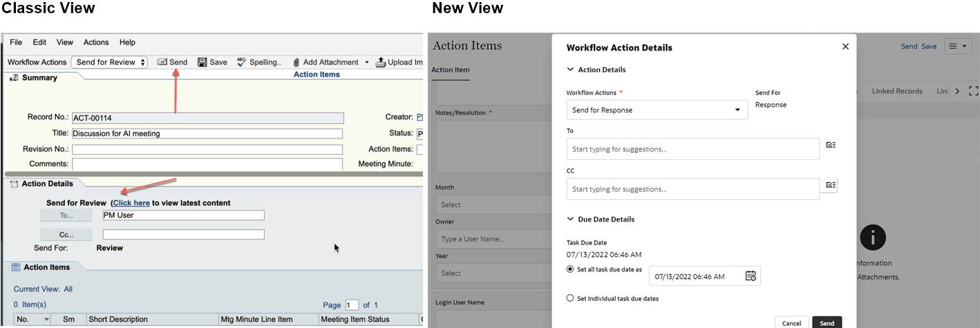The height and width of the screenshot is (328, 980).
Task: Click the Send link in new view header
Action: tap(909, 46)
